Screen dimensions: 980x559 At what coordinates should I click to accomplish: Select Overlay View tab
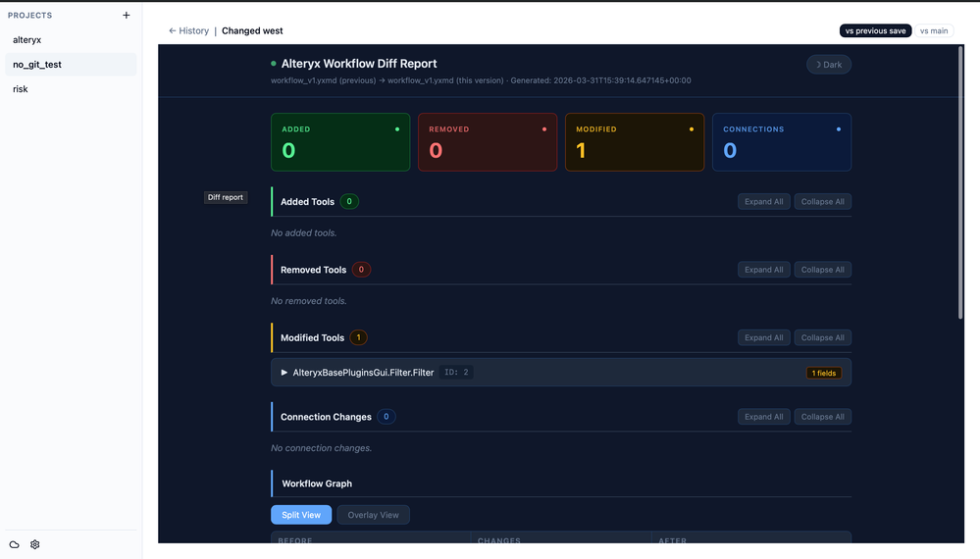373,515
